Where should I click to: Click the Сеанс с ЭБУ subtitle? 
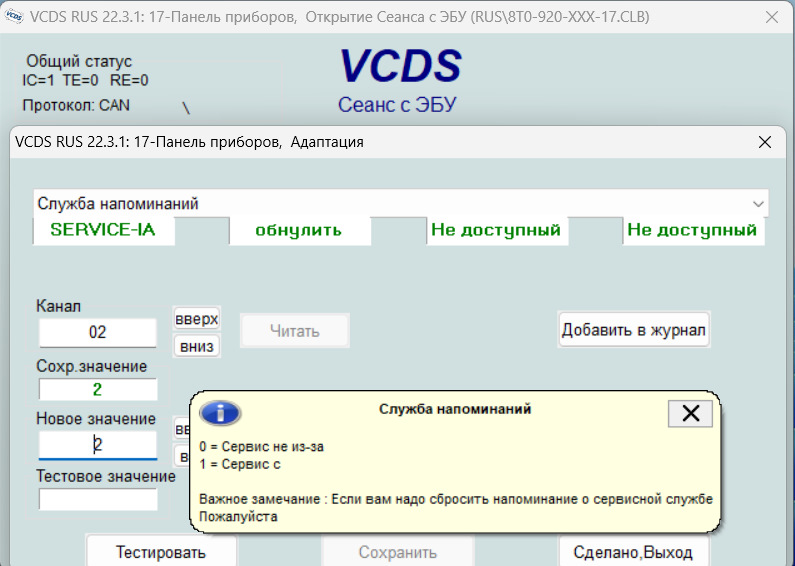(398, 105)
